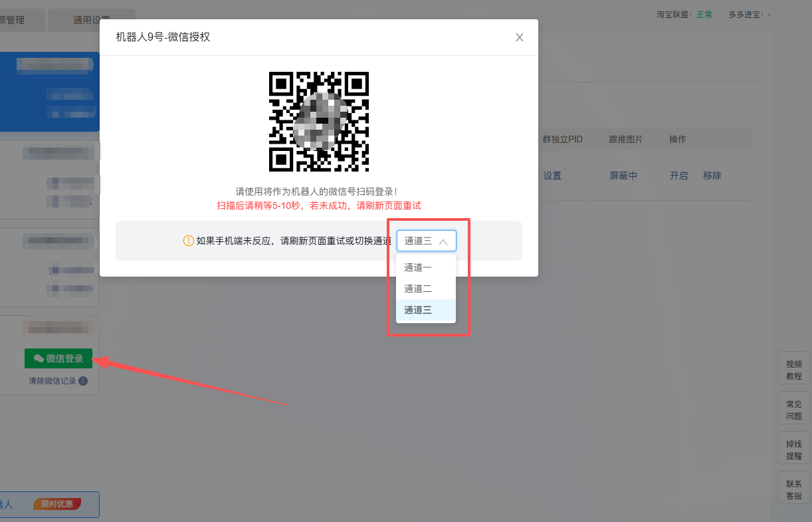Image resolution: width=812 pixels, height=522 pixels.
Task: Click 移除 in the 操作 column
Action: tap(712, 176)
